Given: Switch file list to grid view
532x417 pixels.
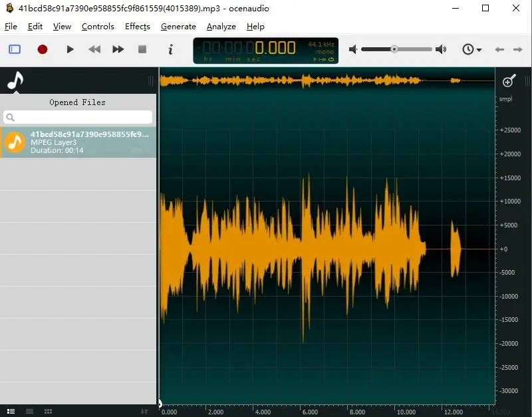Looking at the screenshot, I should click(48, 411).
